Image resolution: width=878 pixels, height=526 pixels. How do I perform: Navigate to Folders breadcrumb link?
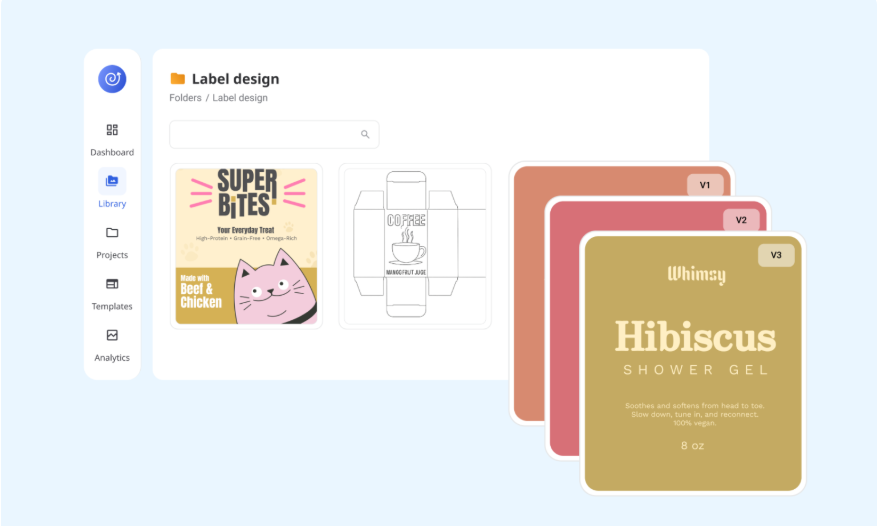[x=185, y=97]
